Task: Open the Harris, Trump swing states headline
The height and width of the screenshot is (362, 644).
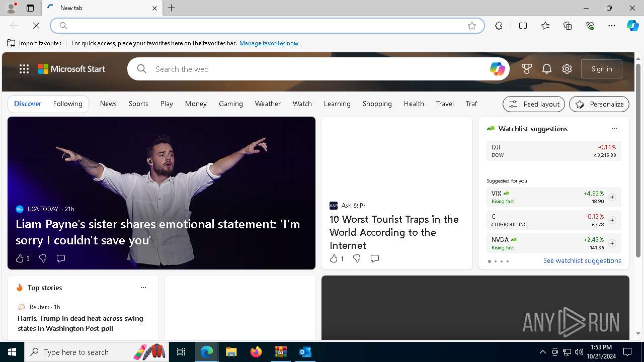Action: pos(80,323)
